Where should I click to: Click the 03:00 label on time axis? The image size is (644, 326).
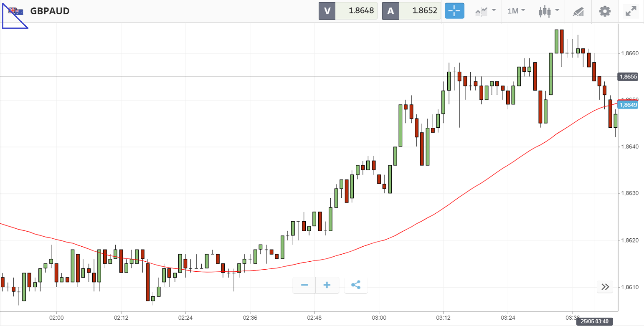point(379,317)
